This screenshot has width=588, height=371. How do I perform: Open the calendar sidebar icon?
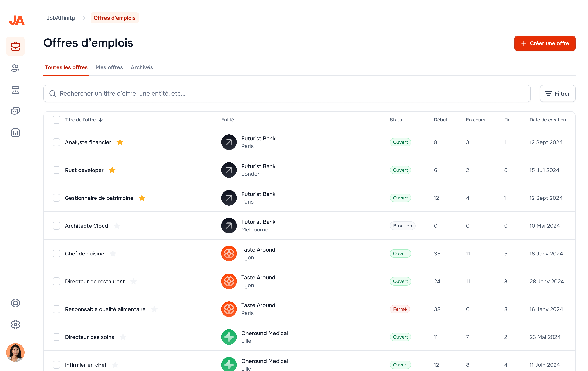pyautogui.click(x=15, y=90)
